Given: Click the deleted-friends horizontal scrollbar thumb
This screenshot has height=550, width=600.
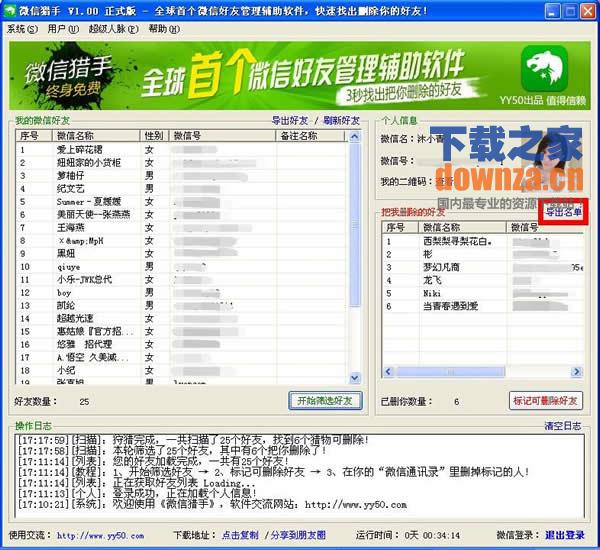Looking at the screenshot, I should pyautogui.click(x=450, y=371).
